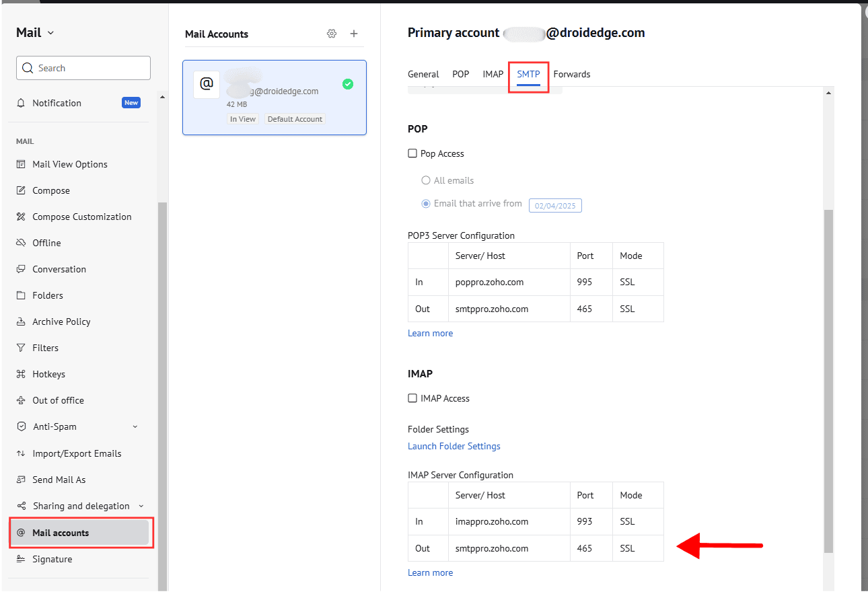Image resolution: width=868 pixels, height=602 pixels.
Task: Click the @ avatar on the account card
Action: pyautogui.click(x=206, y=84)
